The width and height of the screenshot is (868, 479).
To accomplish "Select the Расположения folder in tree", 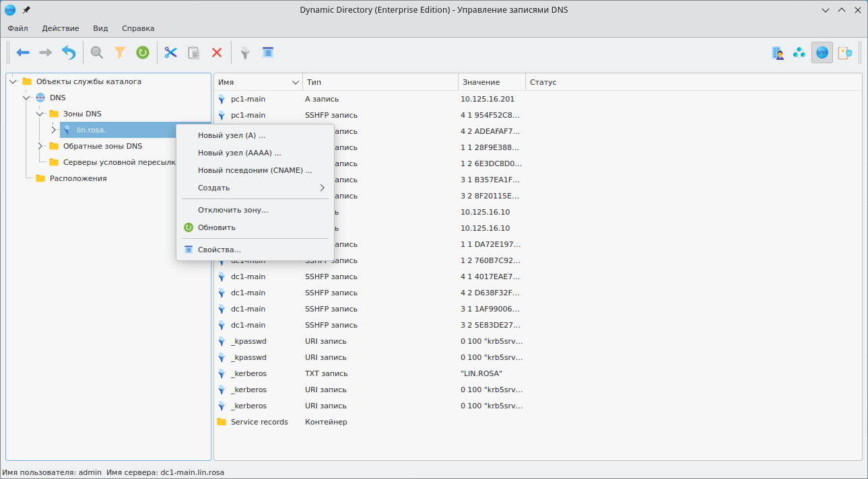I will 77,178.
